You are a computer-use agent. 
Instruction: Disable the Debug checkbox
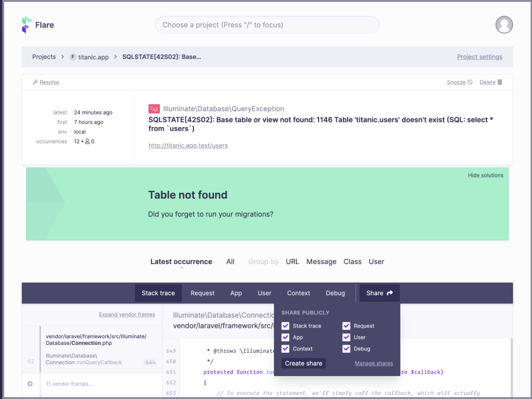[x=346, y=349]
